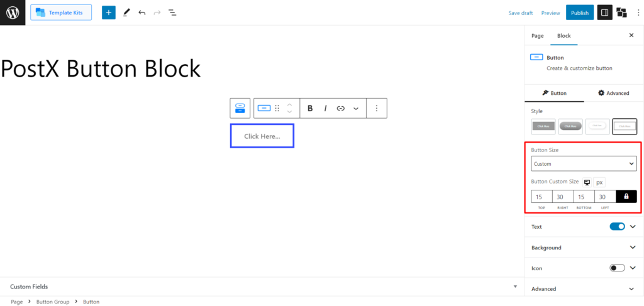The image size is (644, 306).
Task: Switch to the Block tab
Action: (564, 36)
